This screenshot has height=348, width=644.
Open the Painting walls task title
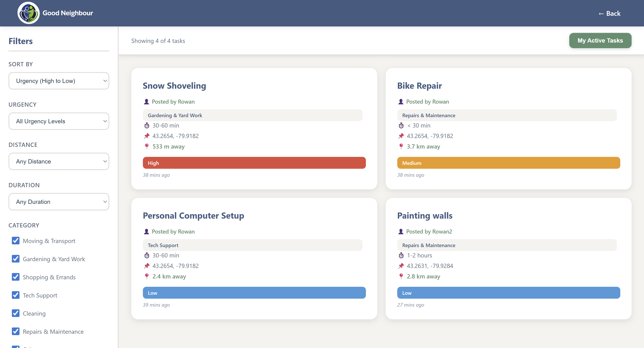[x=425, y=215]
